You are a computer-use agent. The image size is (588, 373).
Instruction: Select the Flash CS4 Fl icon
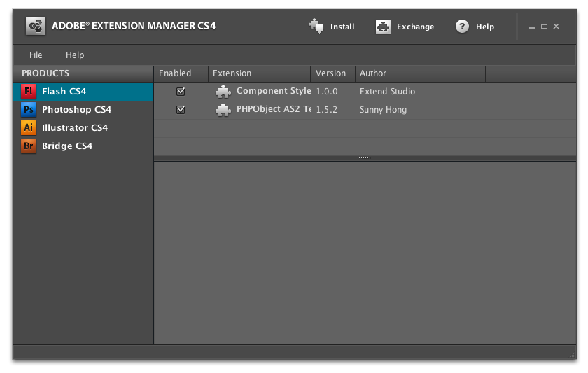pos(29,91)
